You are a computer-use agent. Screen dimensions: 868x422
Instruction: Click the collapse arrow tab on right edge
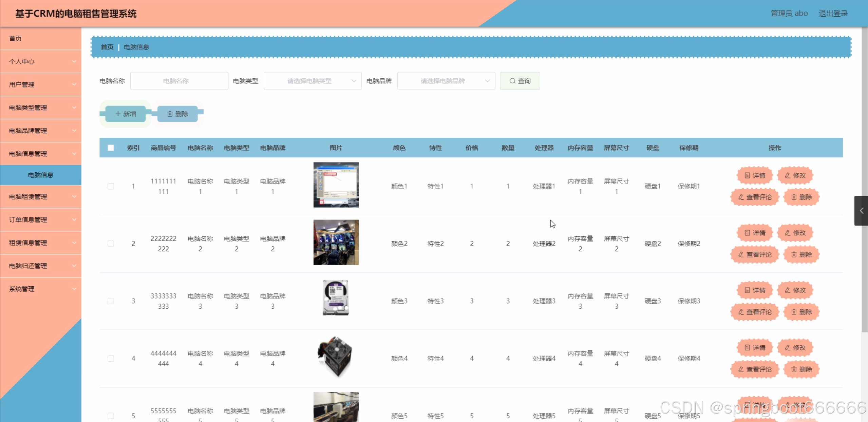click(861, 211)
